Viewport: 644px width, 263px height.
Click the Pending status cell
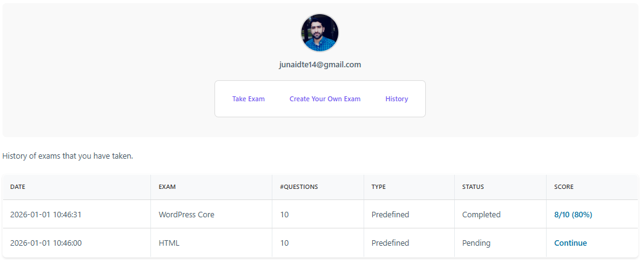click(x=476, y=243)
